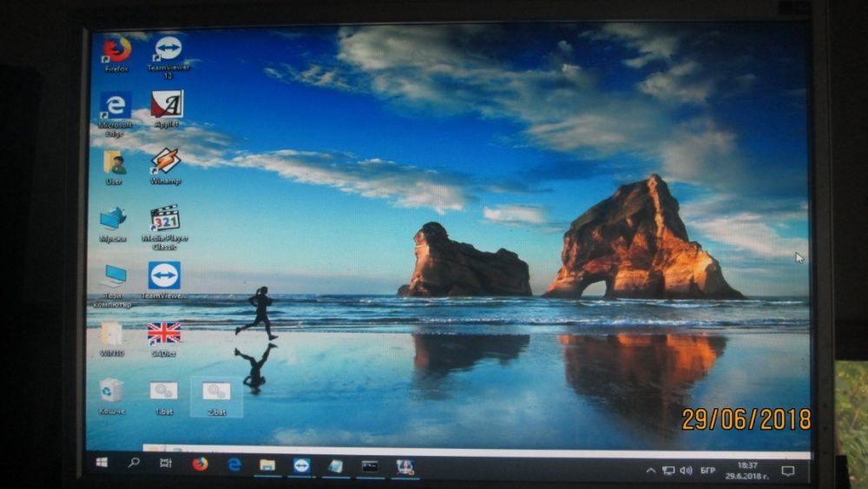Select the blue TeamViewe... desktop icon
Screen dimensions: 868x489
(x=164, y=281)
